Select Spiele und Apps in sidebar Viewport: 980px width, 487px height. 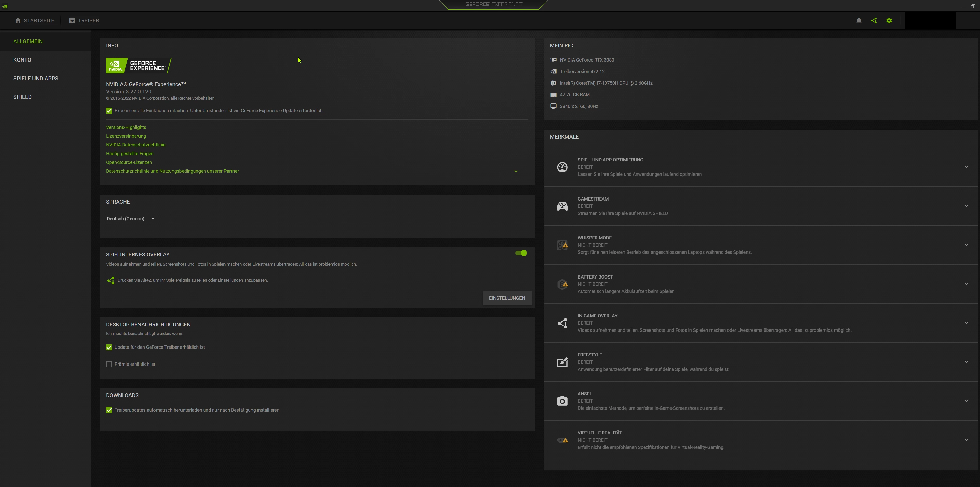pos(36,78)
